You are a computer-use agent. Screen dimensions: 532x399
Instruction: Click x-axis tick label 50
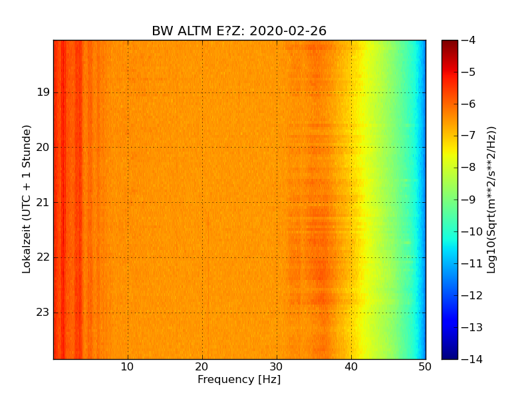(x=425, y=367)
